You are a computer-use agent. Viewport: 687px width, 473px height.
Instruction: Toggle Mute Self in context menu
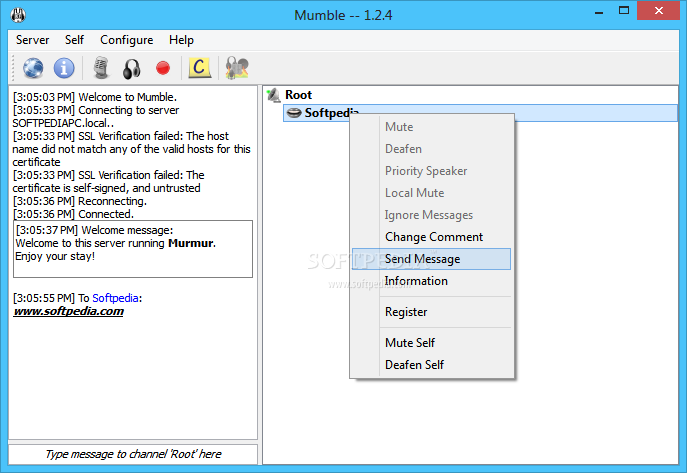point(431,342)
